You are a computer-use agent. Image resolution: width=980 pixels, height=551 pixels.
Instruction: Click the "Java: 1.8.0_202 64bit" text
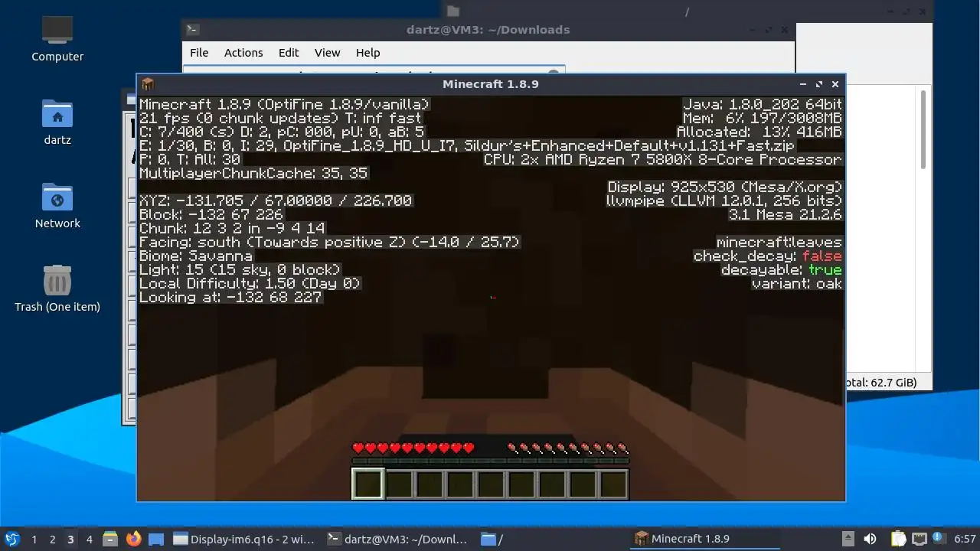pos(763,104)
